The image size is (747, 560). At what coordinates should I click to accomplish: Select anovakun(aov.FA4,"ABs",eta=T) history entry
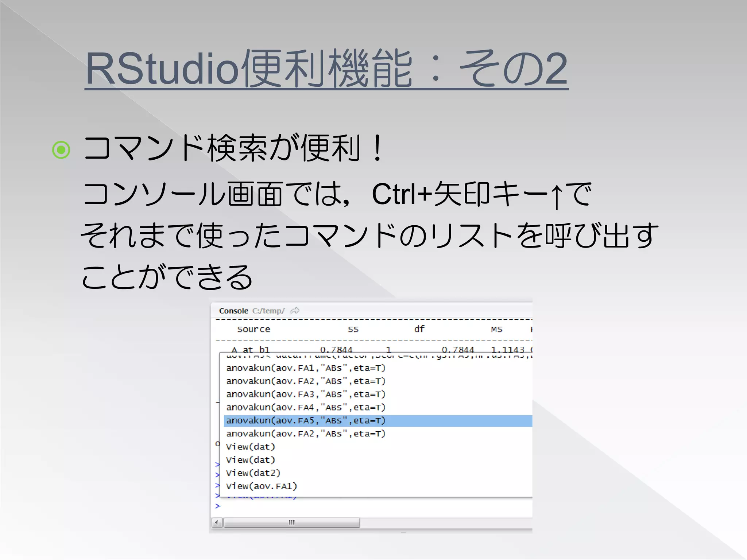point(306,407)
